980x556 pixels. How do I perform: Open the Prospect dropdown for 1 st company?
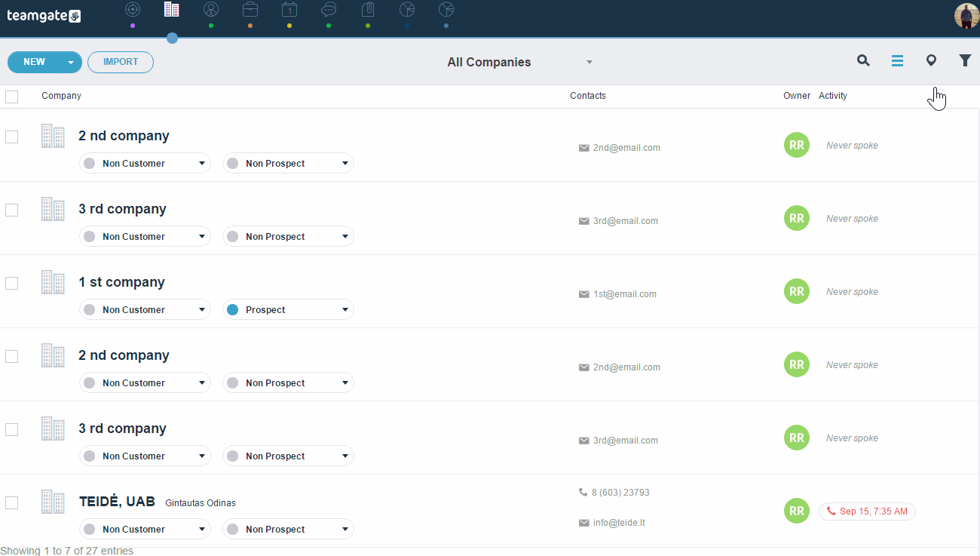point(288,309)
